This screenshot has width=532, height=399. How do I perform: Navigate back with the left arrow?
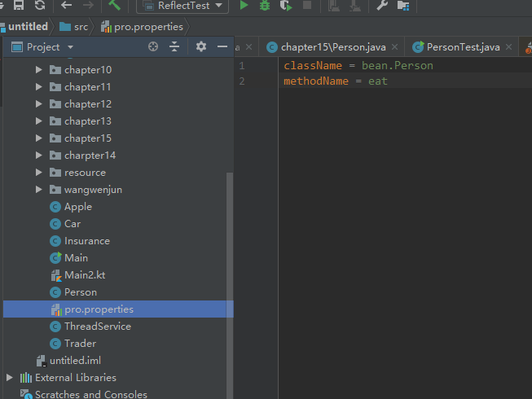click(67, 5)
